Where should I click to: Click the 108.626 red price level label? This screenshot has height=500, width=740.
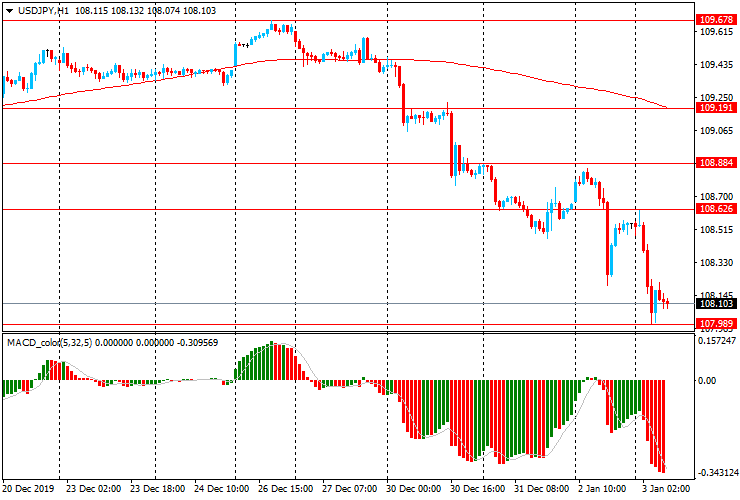(x=714, y=209)
